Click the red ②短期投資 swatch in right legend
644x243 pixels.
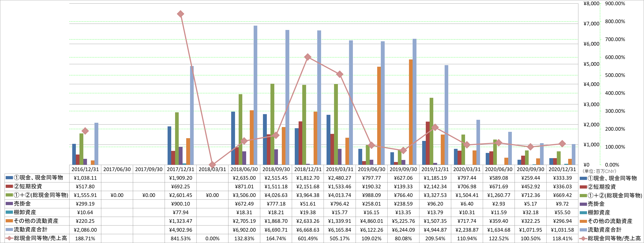pyautogui.click(x=583, y=187)
